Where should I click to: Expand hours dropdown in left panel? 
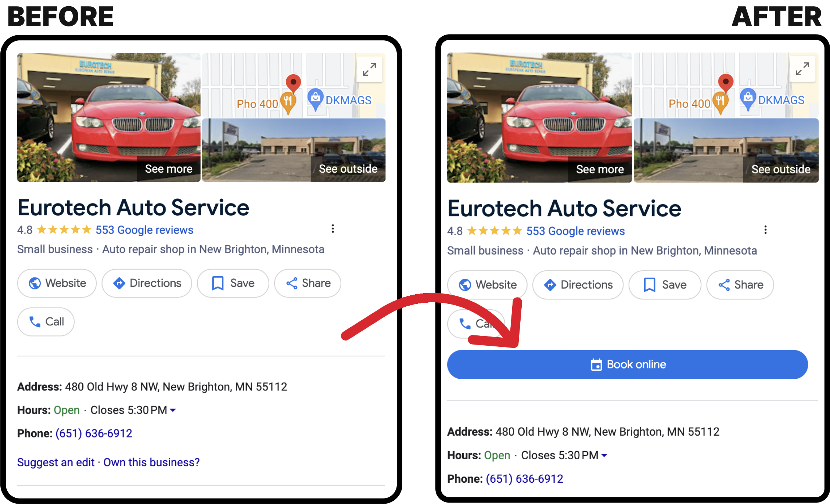173,410
